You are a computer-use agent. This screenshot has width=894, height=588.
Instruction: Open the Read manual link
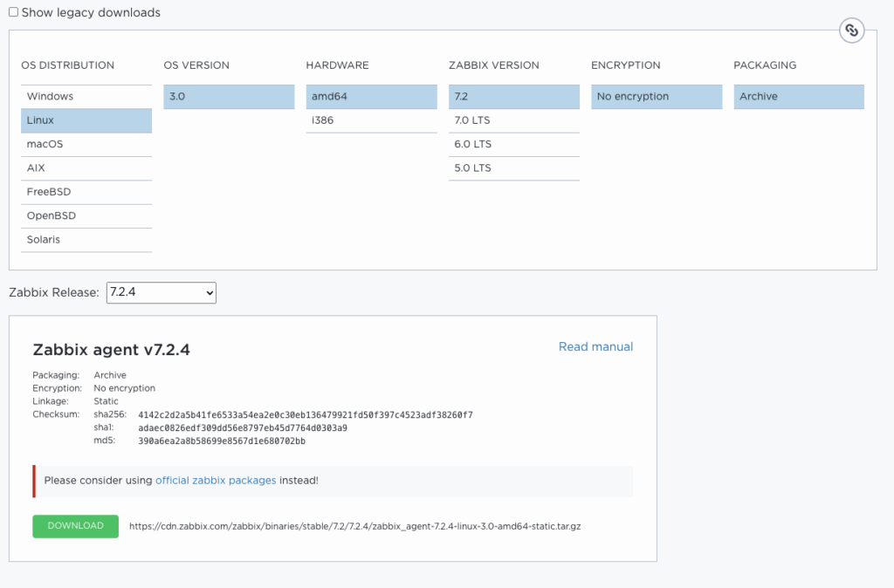[x=595, y=346]
